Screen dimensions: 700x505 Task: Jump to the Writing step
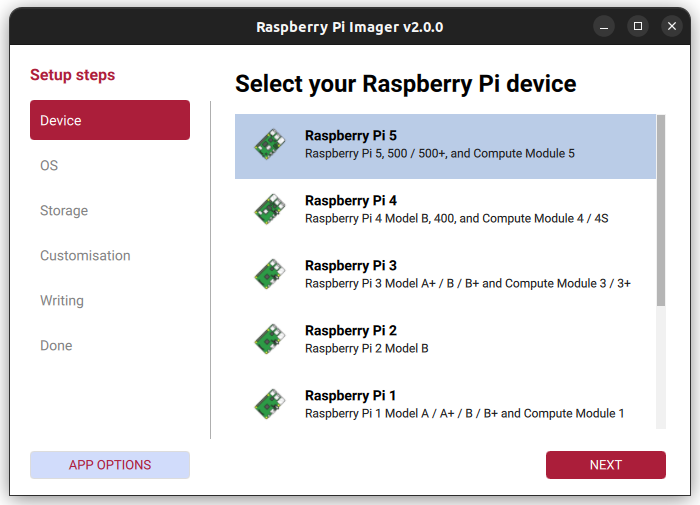[x=62, y=300]
